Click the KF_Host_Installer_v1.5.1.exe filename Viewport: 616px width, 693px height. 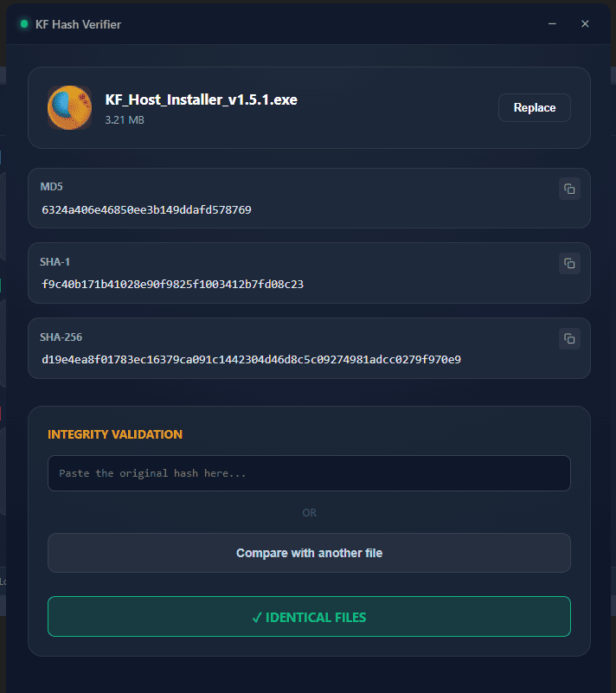201,100
